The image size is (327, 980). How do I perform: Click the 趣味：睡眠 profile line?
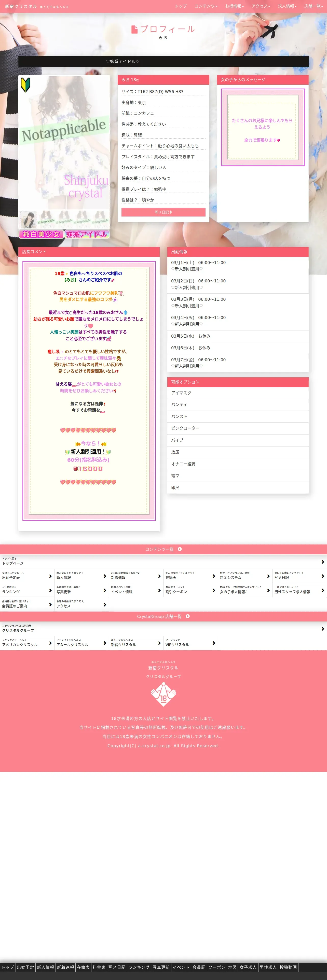point(163,135)
